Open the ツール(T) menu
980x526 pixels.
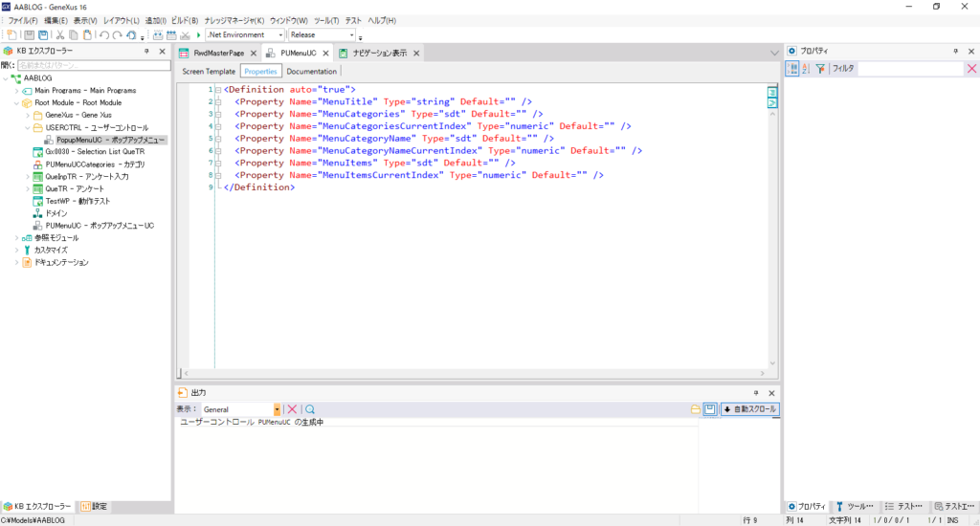tap(326, 21)
